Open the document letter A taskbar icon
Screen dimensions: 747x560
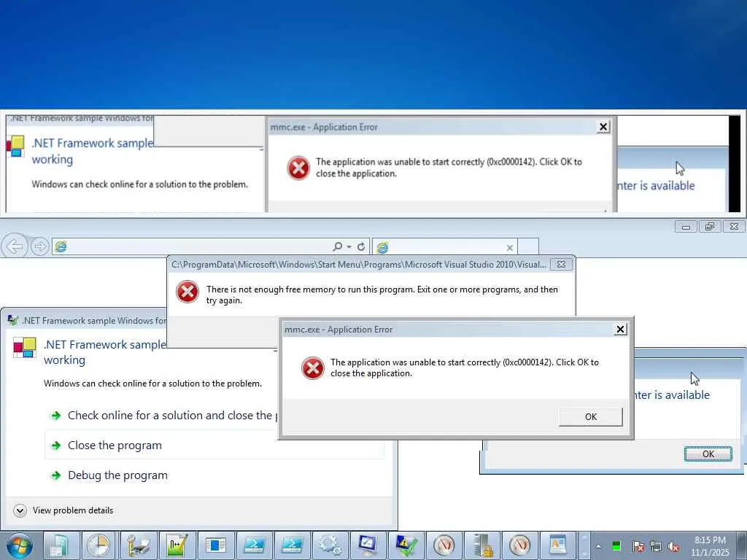tap(557, 545)
